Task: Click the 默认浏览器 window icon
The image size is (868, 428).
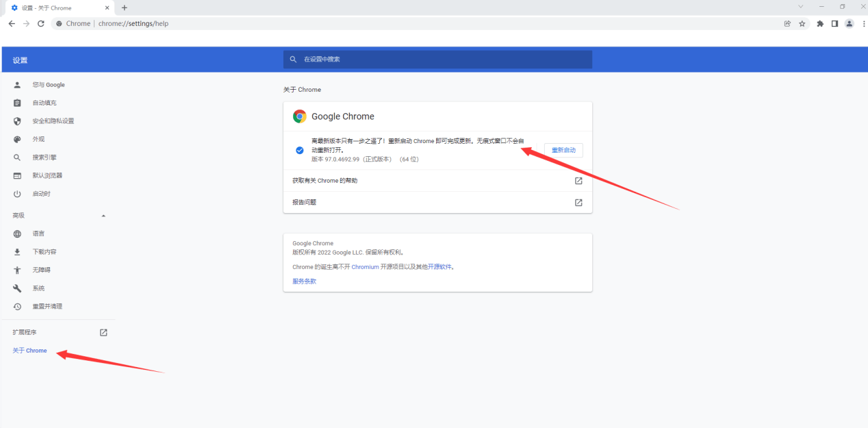Action: click(18, 175)
